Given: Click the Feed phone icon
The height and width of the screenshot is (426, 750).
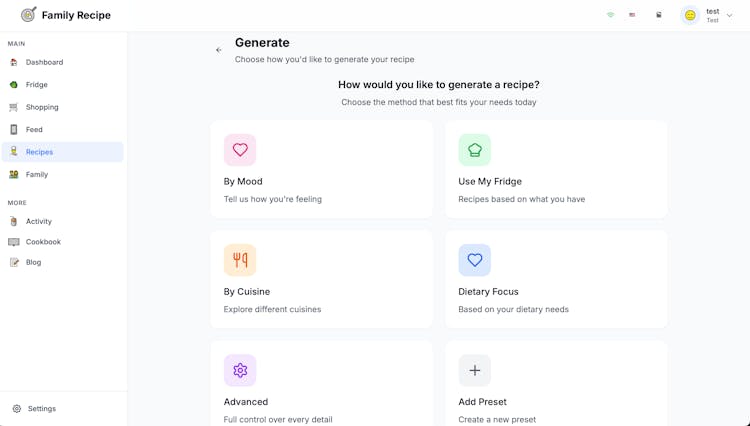Looking at the screenshot, I should click(14, 130).
